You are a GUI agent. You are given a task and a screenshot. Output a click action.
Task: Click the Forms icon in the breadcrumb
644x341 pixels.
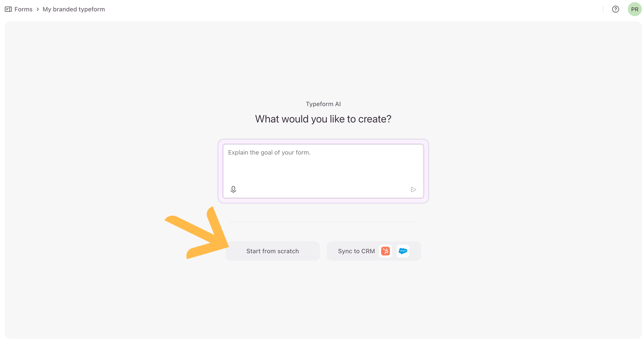pos(8,9)
